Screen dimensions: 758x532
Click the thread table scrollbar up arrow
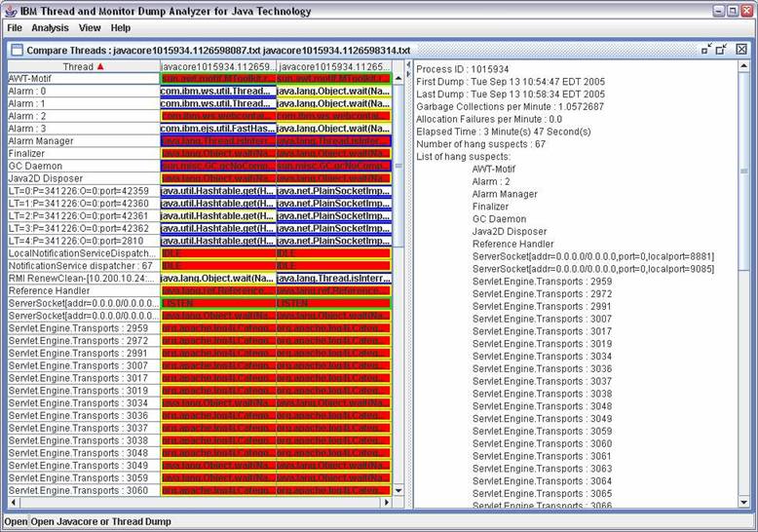tap(398, 78)
